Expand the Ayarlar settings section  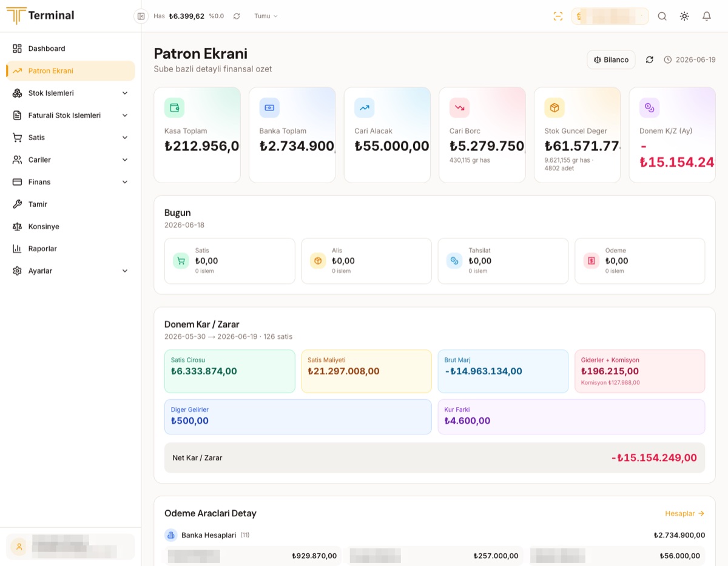[70, 271]
